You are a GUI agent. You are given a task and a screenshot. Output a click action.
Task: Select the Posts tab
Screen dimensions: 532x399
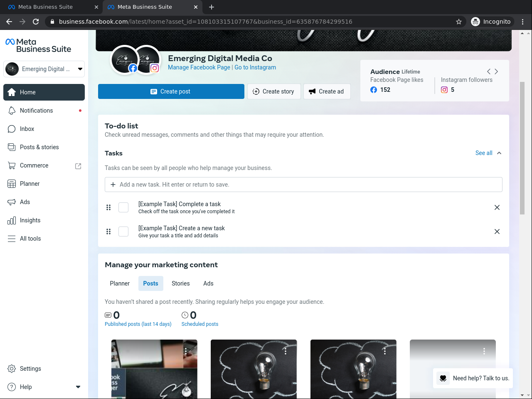pos(150,283)
